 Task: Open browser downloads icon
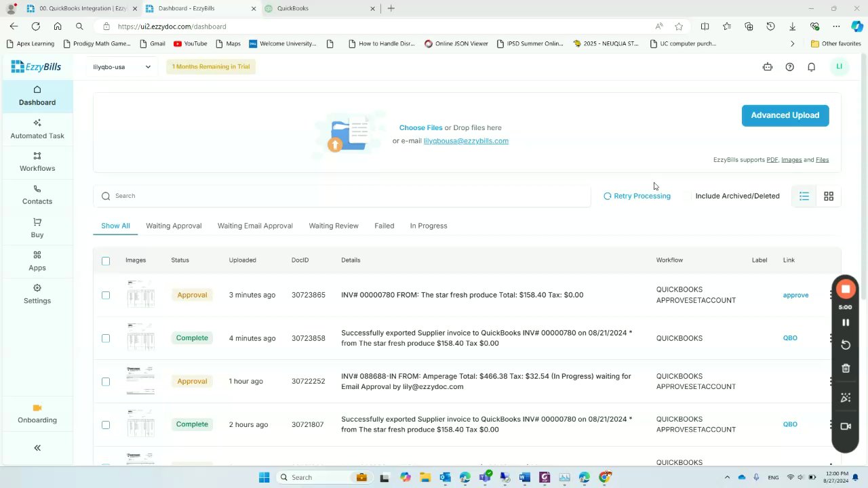point(792,26)
